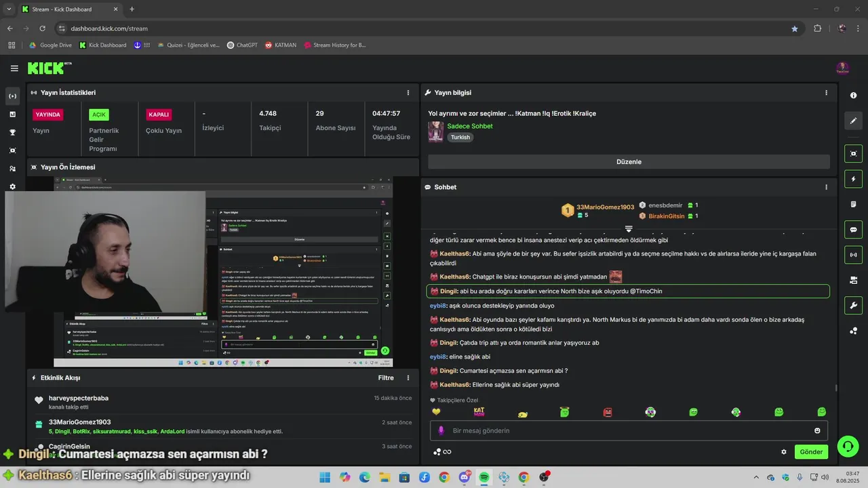The width and height of the screenshot is (868, 488).
Task: Open the Stream History bookmark
Action: (x=335, y=45)
